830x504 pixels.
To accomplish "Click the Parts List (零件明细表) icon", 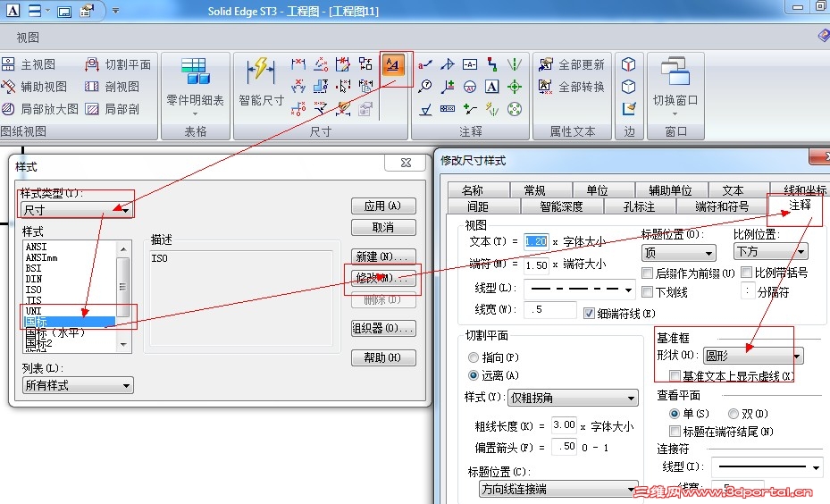I will click(196, 82).
